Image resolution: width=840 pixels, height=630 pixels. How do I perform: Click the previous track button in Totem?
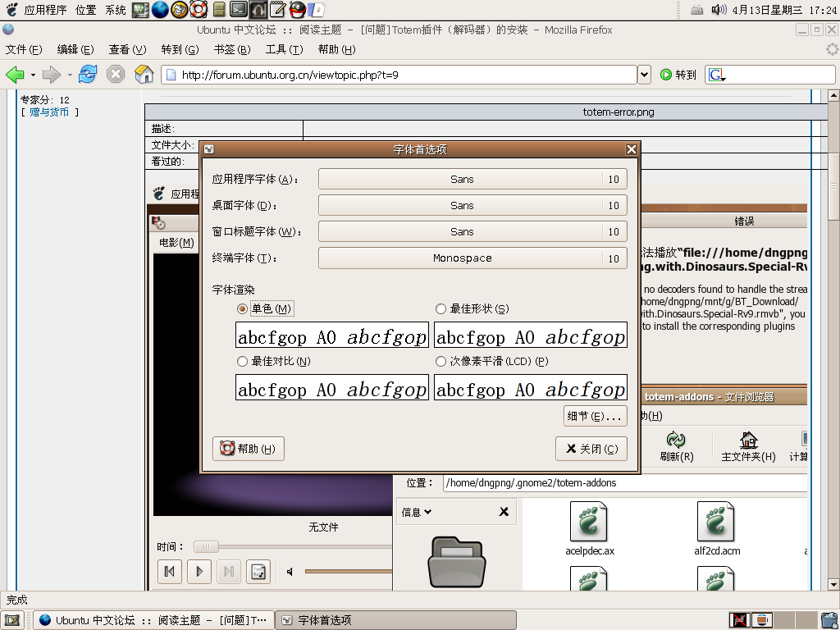tap(169, 572)
